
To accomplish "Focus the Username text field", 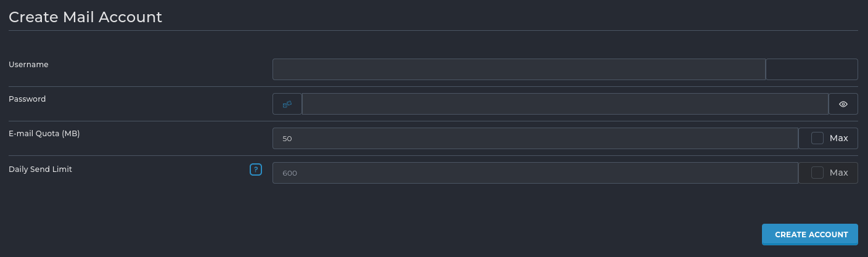I will click(x=518, y=70).
